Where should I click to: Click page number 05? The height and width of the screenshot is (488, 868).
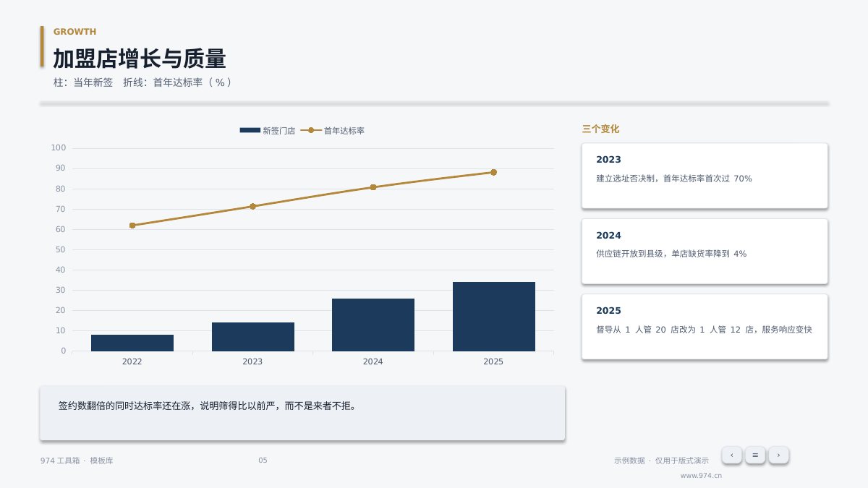pos(263,461)
